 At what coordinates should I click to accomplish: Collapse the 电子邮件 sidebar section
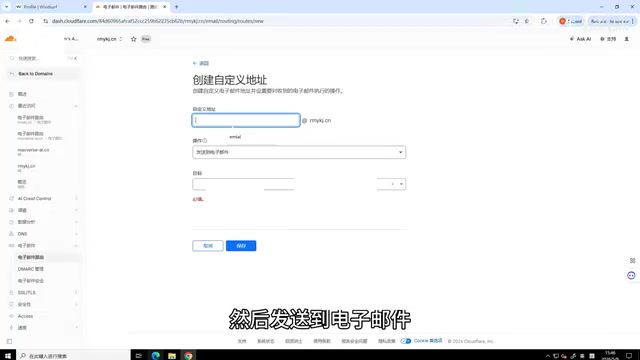click(x=76, y=246)
